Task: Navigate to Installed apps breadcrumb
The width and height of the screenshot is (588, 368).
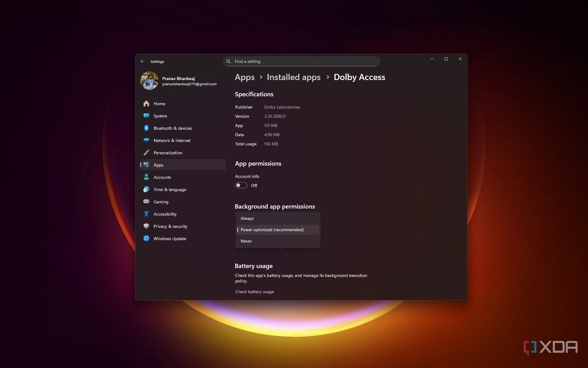Action: (294, 77)
